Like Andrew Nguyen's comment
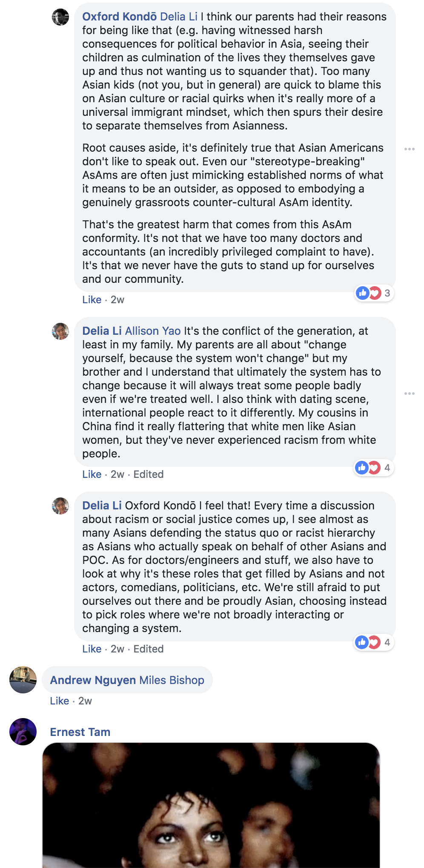The height and width of the screenshot is (868, 424). point(60,701)
